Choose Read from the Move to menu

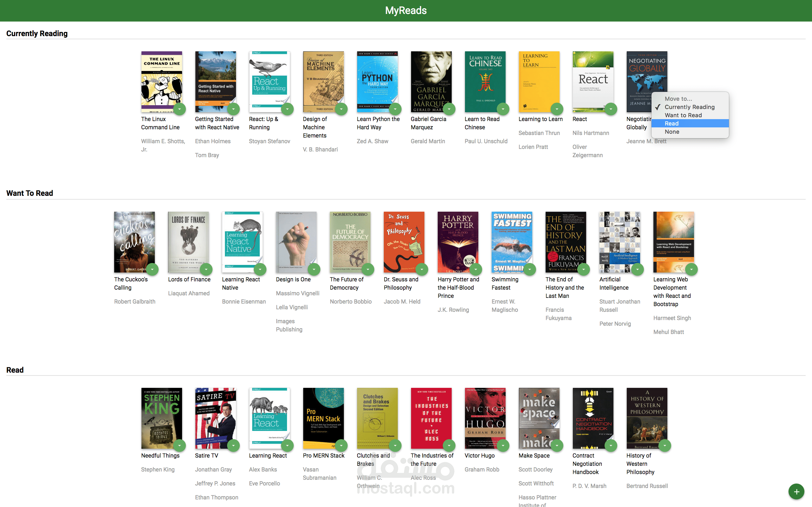pyautogui.click(x=671, y=123)
